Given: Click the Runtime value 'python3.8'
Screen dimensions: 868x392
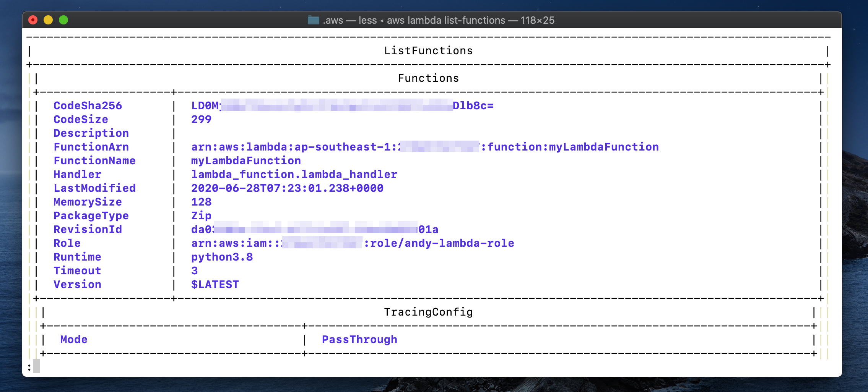Looking at the screenshot, I should point(222,257).
